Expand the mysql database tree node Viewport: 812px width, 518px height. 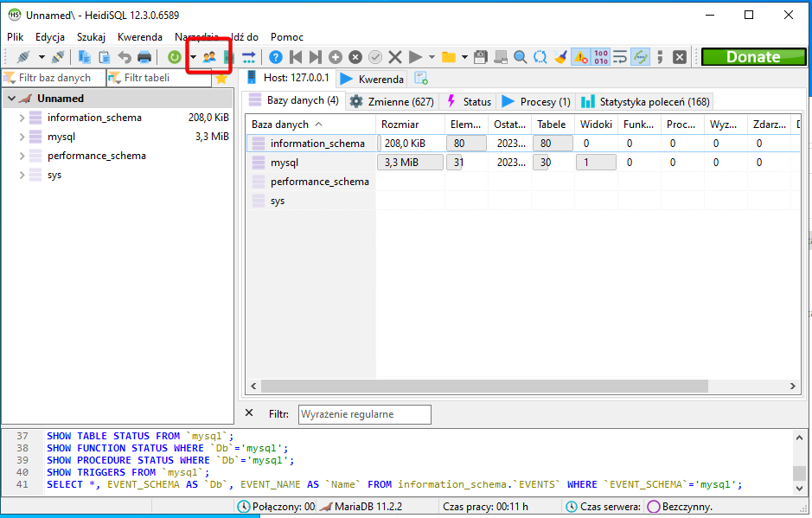(22, 137)
